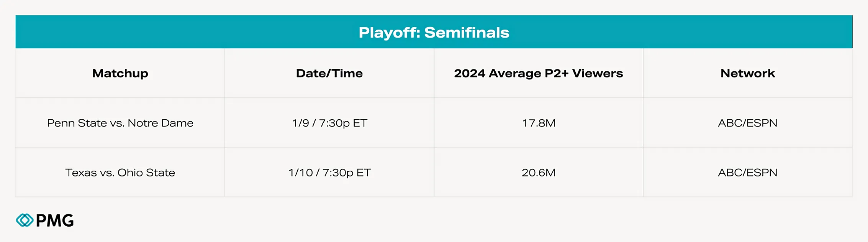Viewport: 868px width, 242px height.
Task: Select the 1/10 / 7:30p ET cell
Action: pos(329,173)
